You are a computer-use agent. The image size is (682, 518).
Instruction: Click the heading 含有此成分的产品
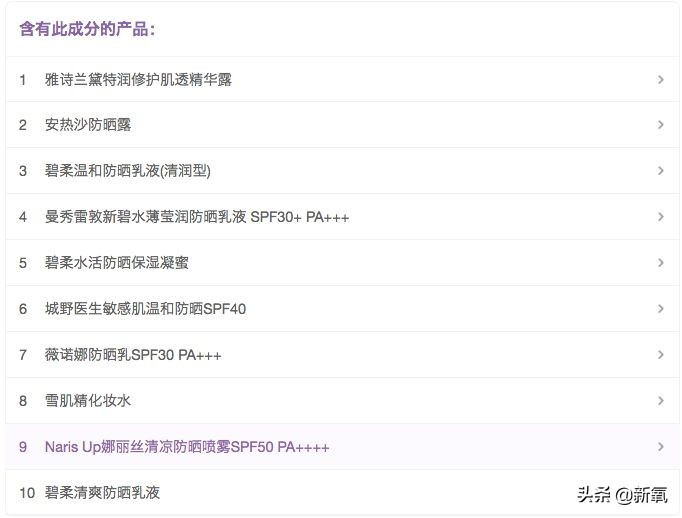click(x=87, y=29)
